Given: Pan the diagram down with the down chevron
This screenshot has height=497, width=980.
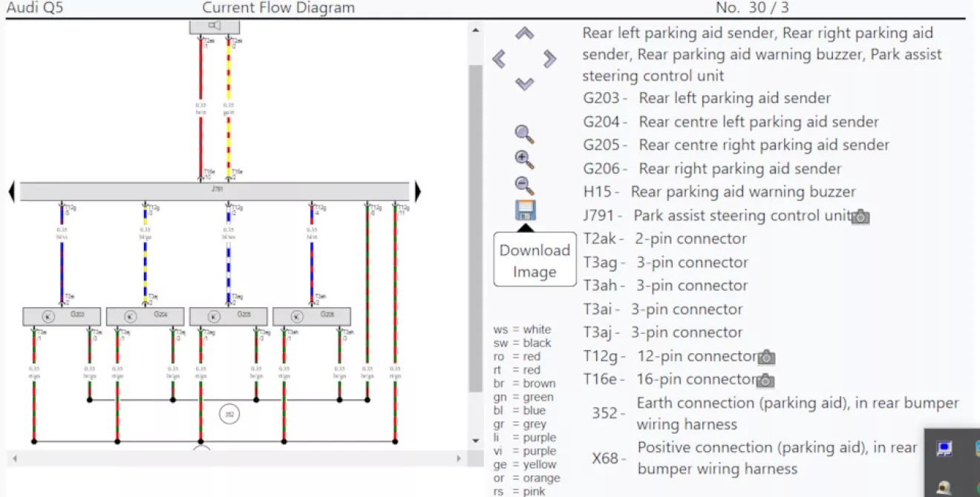Looking at the screenshot, I should pos(525,83).
